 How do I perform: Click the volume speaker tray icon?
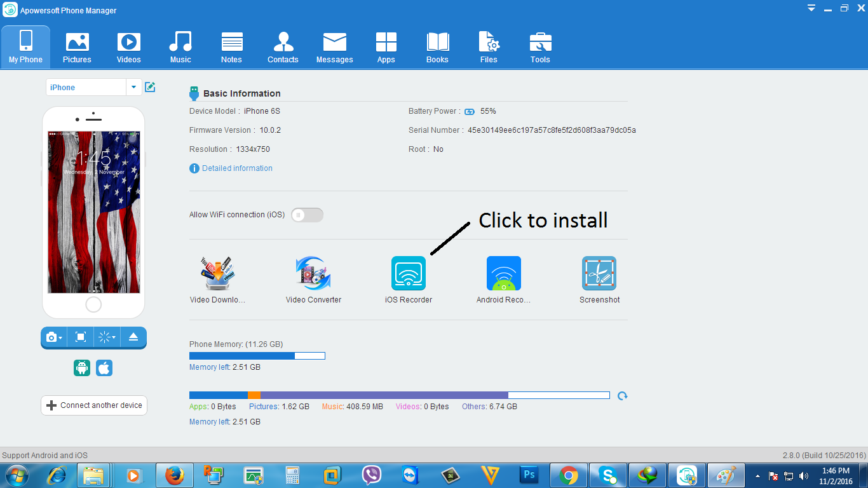tap(804, 476)
